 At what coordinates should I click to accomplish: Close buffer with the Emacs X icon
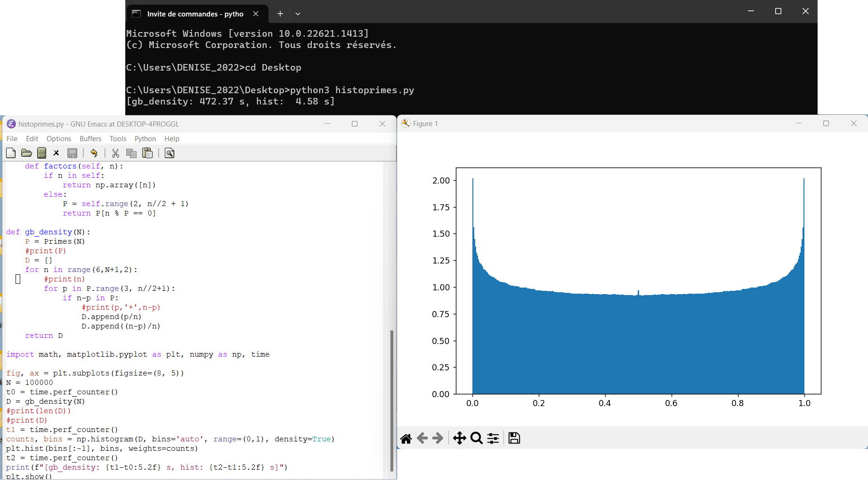(x=56, y=153)
